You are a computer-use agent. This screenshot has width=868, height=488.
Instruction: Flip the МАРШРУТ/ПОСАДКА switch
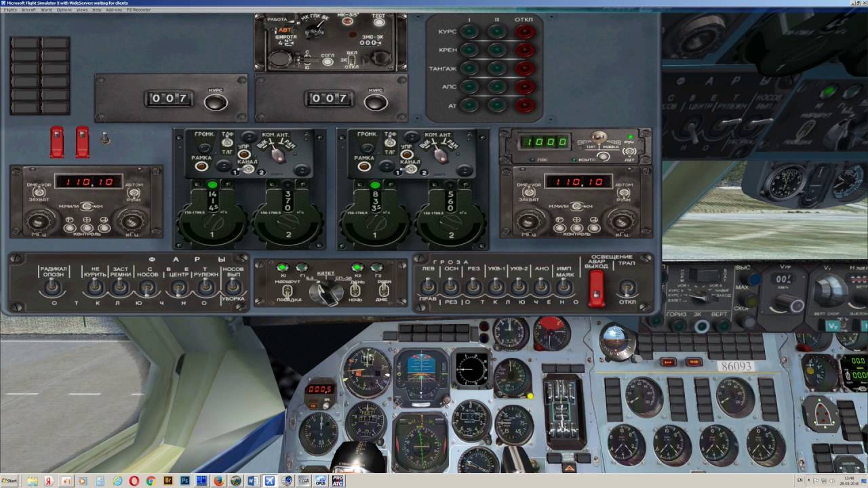(x=288, y=290)
